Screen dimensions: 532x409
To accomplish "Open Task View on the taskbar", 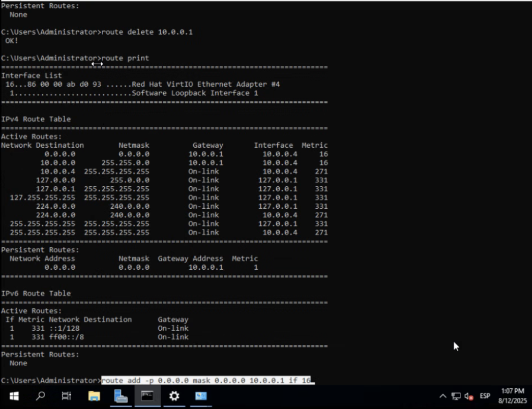I will 67,396.
